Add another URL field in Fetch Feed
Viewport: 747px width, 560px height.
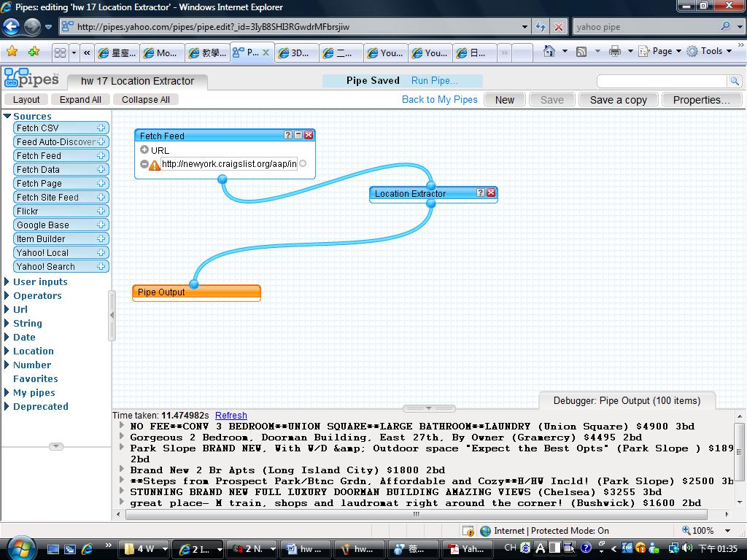point(144,150)
